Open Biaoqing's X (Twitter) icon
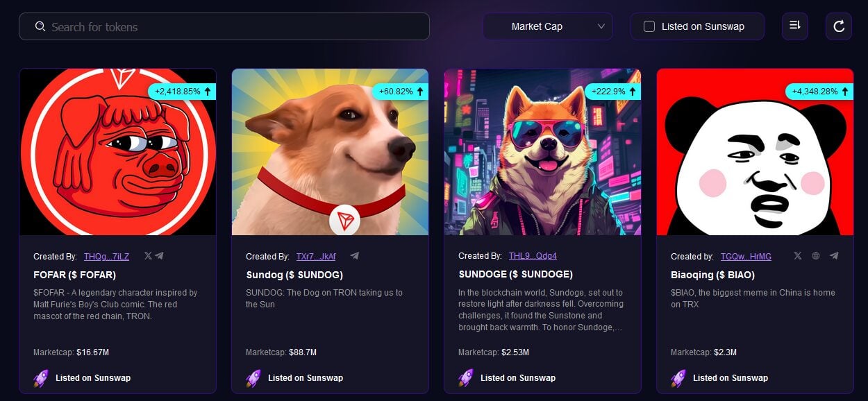 pos(798,256)
